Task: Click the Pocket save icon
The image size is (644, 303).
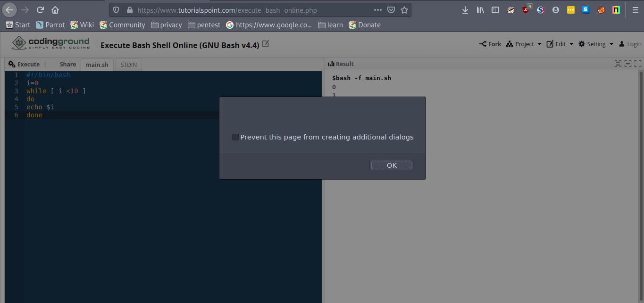Action: click(391, 10)
